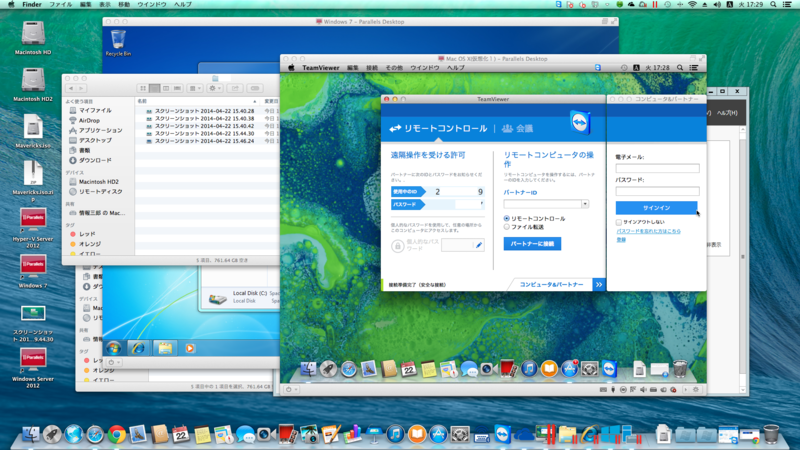Open Finder from the main Dock
This screenshot has width=800, height=450.
[x=31, y=435]
